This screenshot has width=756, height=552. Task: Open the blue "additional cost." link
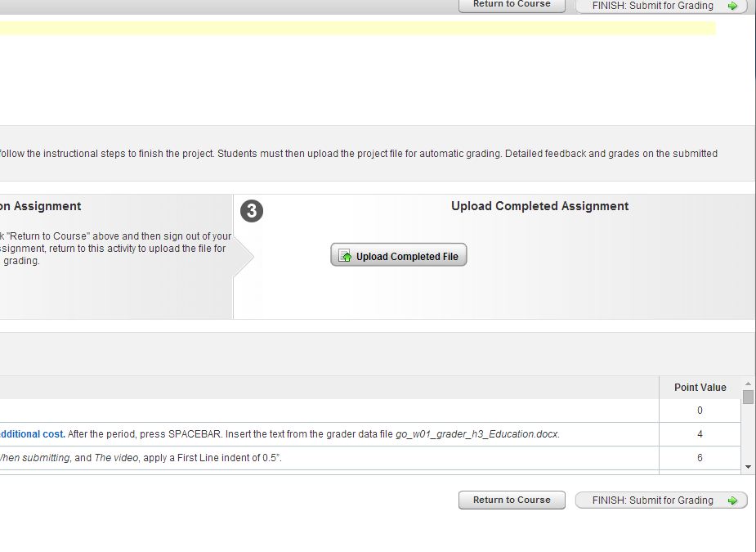(33, 434)
